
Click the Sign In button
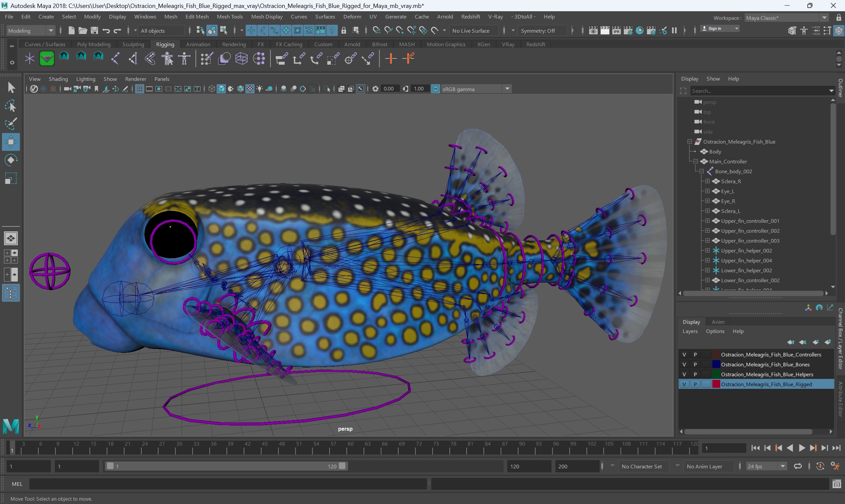tap(720, 28)
